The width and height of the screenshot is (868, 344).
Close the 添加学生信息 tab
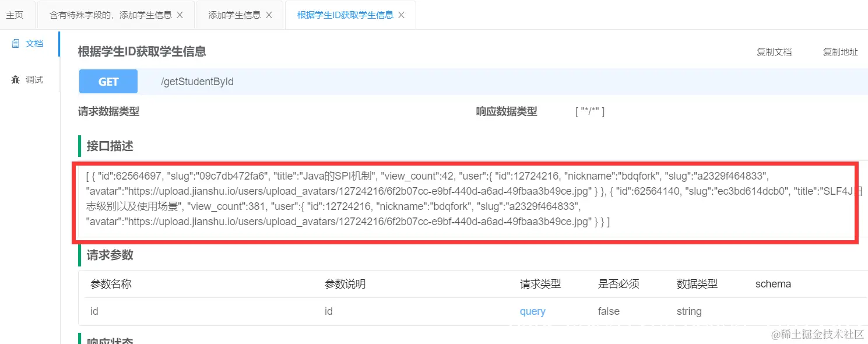point(268,15)
